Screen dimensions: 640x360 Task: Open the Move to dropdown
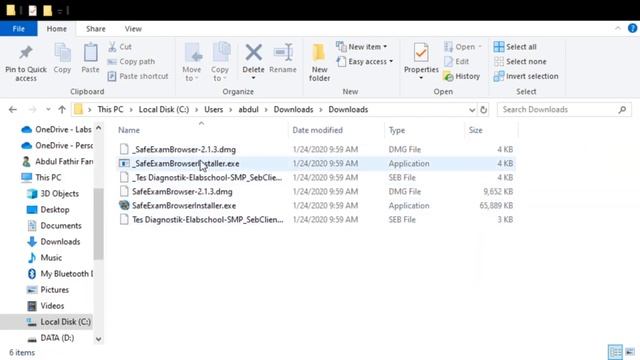coord(192,62)
